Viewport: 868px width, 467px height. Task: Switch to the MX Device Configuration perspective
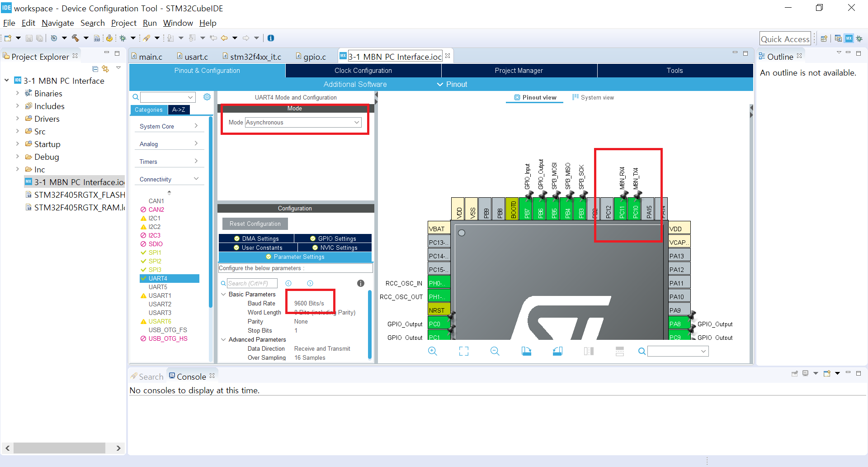(849, 38)
